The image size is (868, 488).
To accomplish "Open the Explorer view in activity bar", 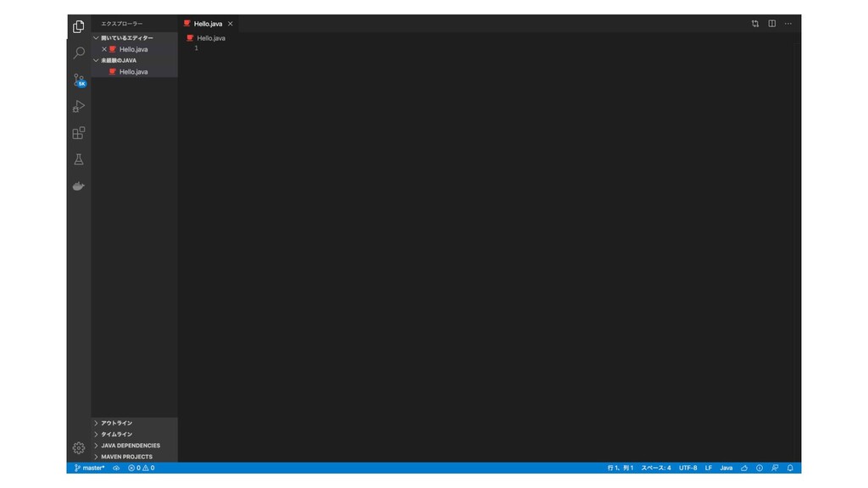I will pyautogui.click(x=79, y=26).
